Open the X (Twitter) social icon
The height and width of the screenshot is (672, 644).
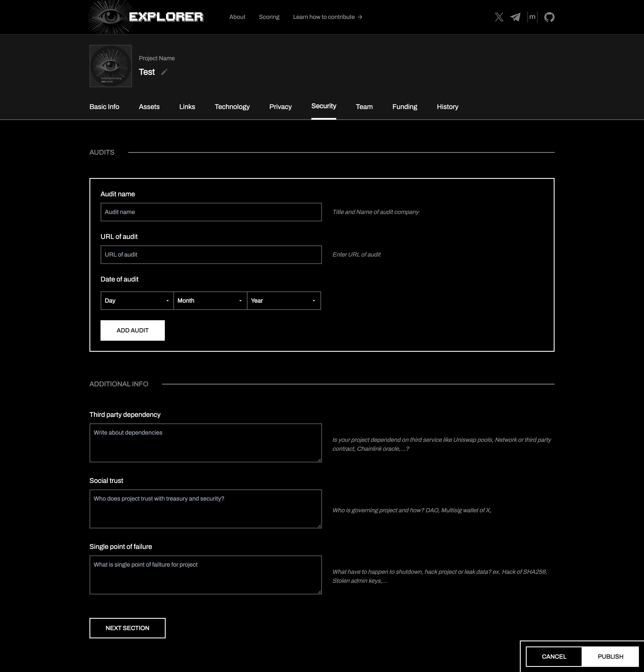[x=499, y=17]
